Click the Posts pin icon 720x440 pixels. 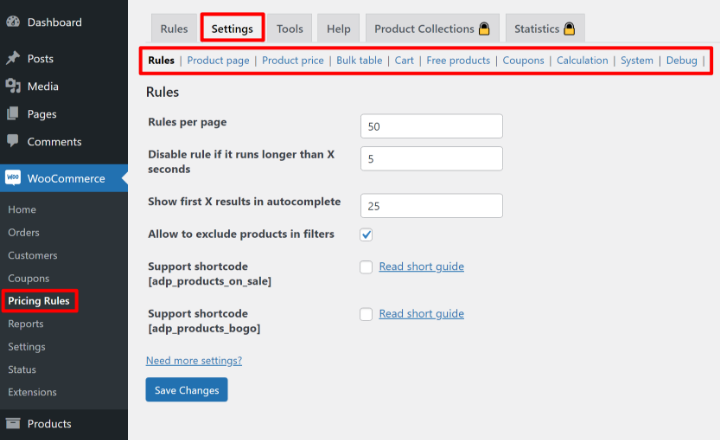click(13, 59)
